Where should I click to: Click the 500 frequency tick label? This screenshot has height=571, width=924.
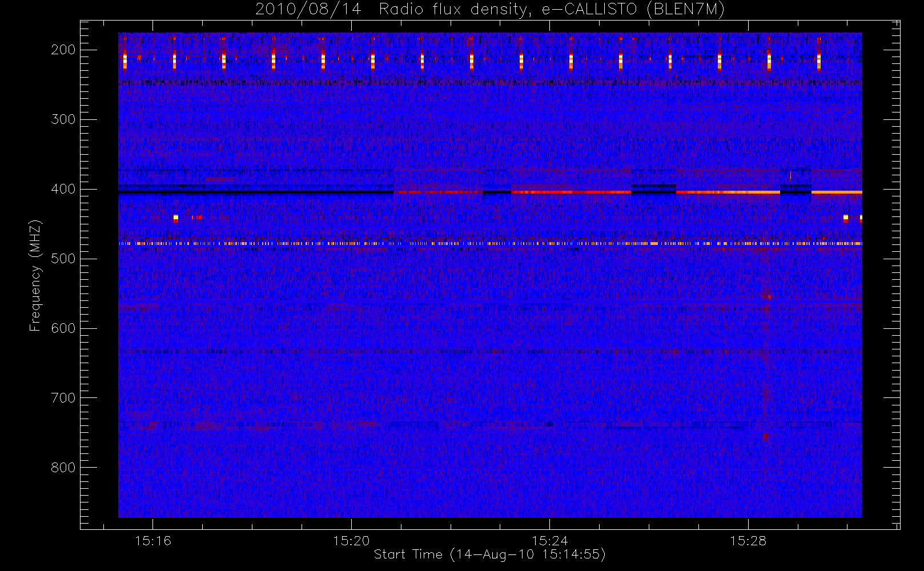click(x=63, y=259)
